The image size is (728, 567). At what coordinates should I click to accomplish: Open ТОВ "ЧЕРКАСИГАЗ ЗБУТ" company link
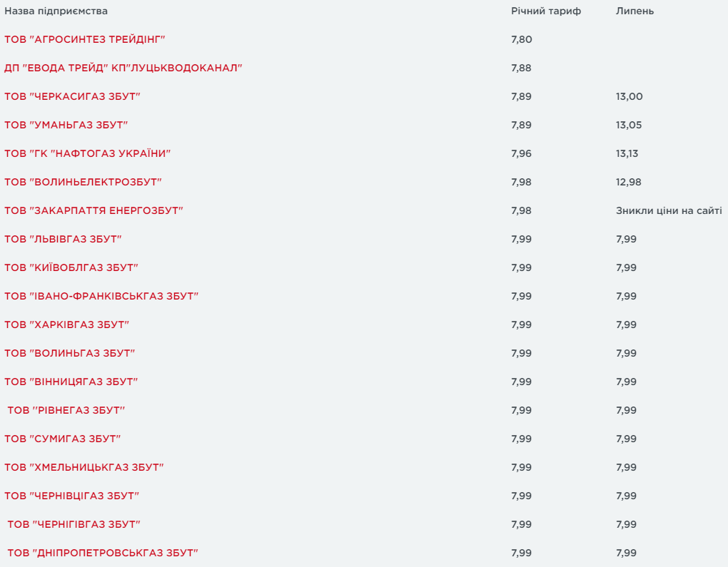(x=72, y=96)
